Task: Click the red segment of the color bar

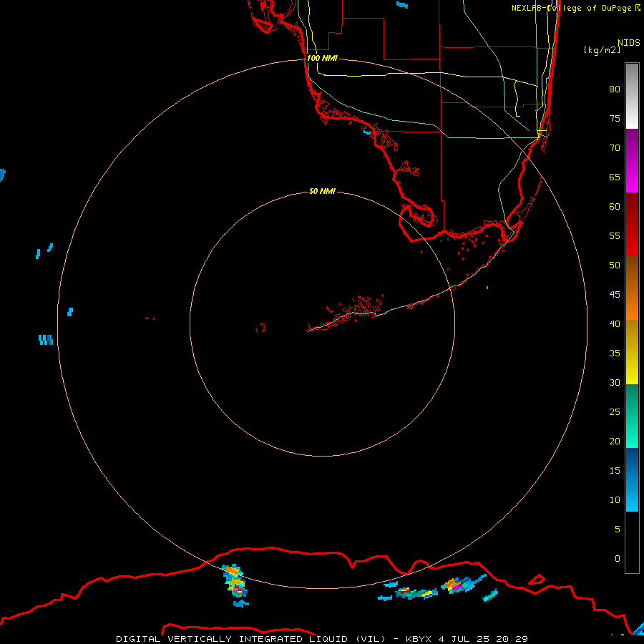Action: point(632,224)
